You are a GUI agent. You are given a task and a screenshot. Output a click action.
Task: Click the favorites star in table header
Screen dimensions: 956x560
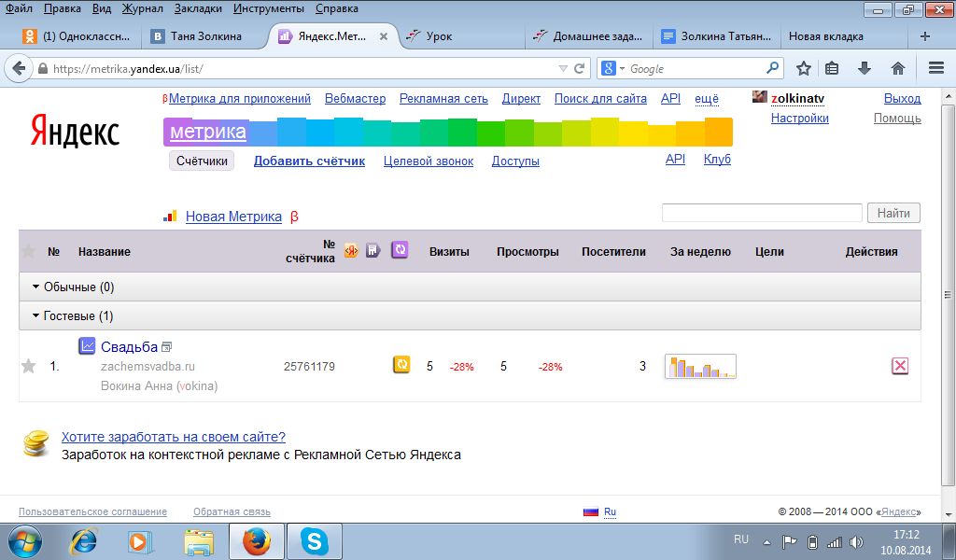(28, 251)
